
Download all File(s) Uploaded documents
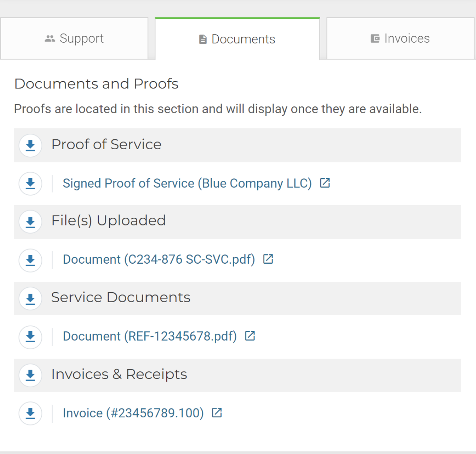coord(30,222)
